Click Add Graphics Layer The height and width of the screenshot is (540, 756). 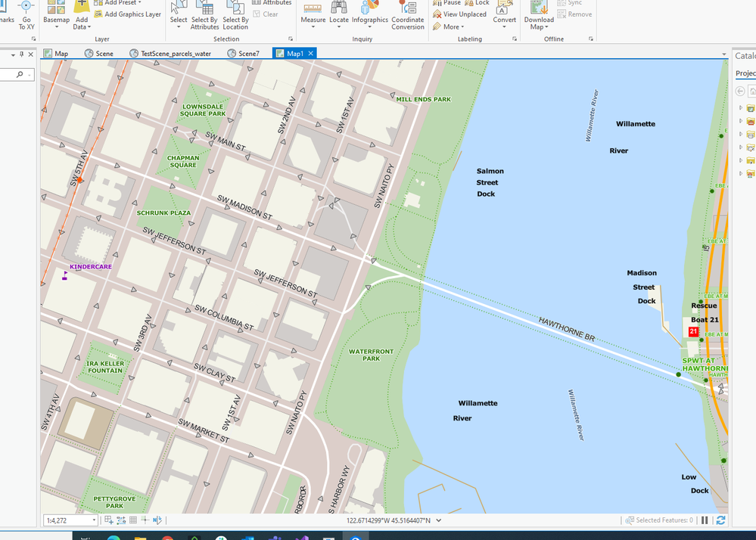click(128, 14)
